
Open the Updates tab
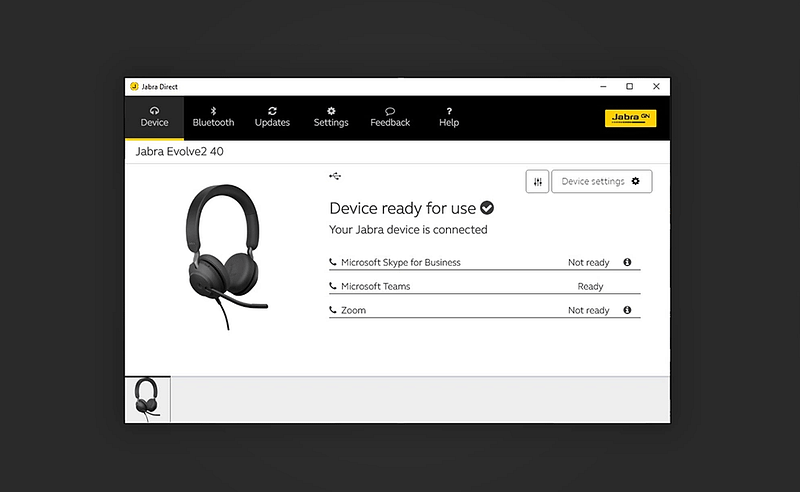tap(272, 117)
